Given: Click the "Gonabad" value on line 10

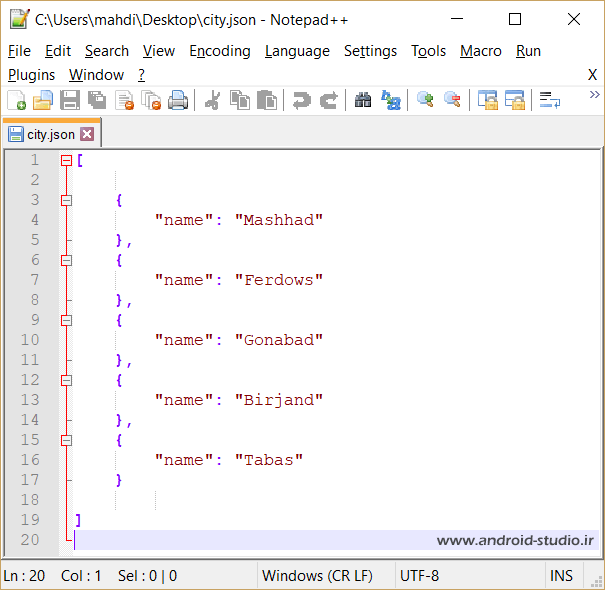Looking at the screenshot, I should [x=279, y=340].
